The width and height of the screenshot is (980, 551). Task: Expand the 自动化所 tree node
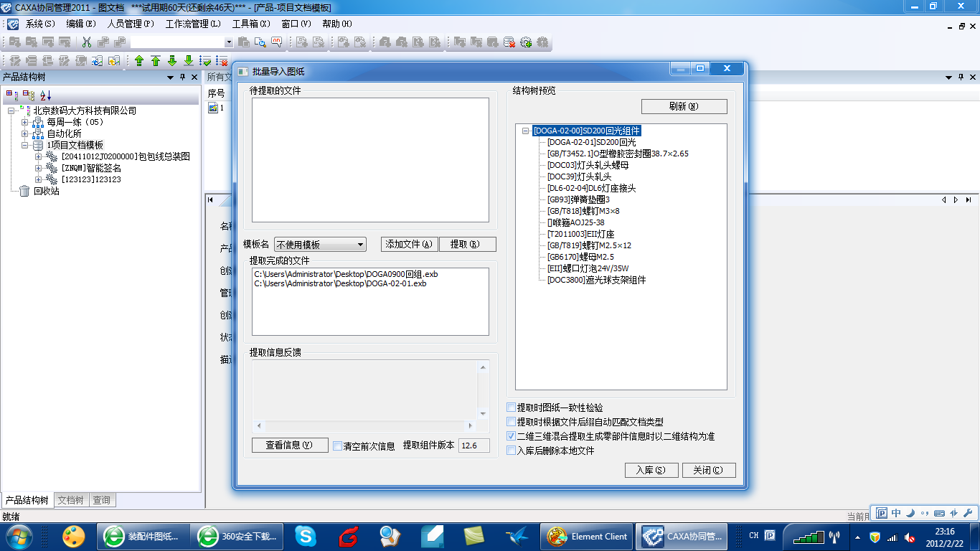(x=25, y=133)
